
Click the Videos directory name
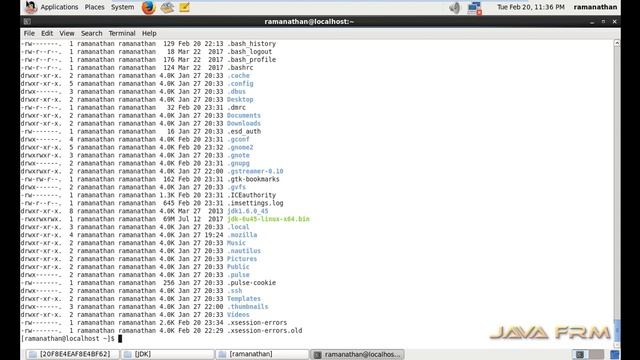[x=238, y=315]
